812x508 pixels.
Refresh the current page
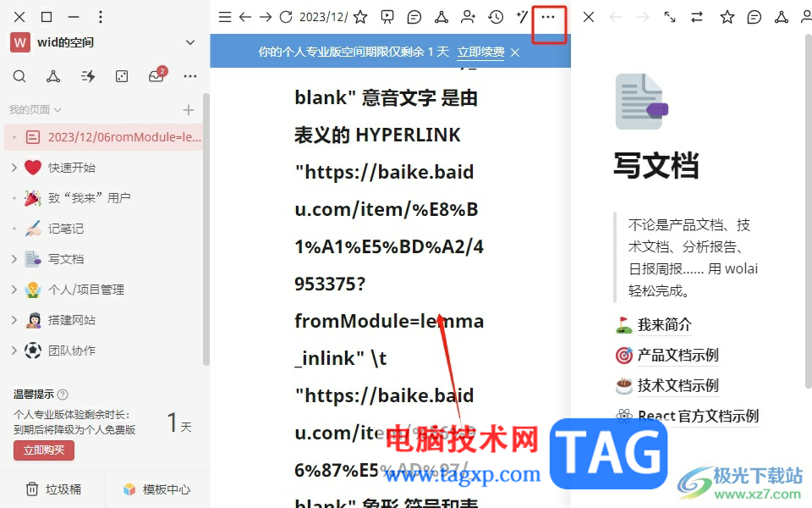coord(286,17)
